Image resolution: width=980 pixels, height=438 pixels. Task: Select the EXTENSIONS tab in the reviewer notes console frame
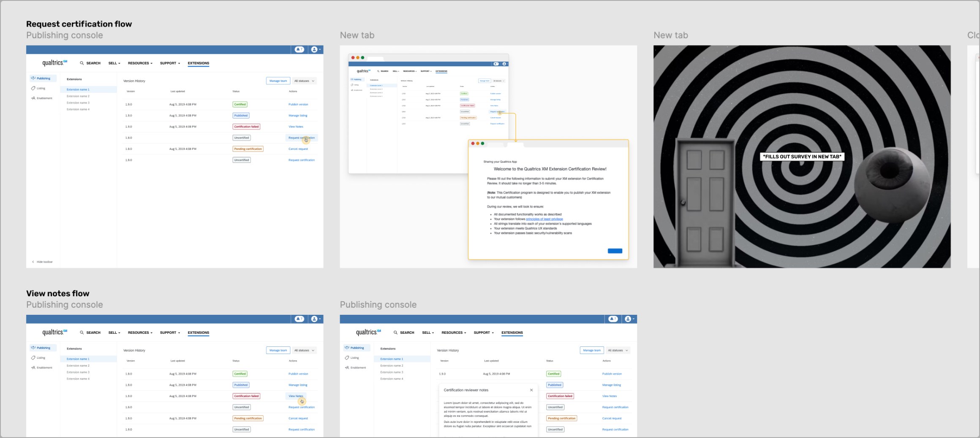point(512,333)
